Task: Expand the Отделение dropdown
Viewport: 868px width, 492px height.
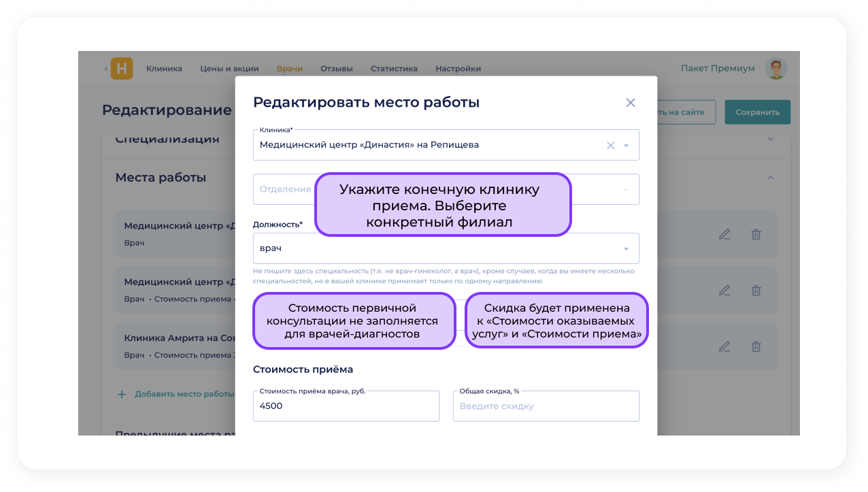Action: tap(627, 189)
